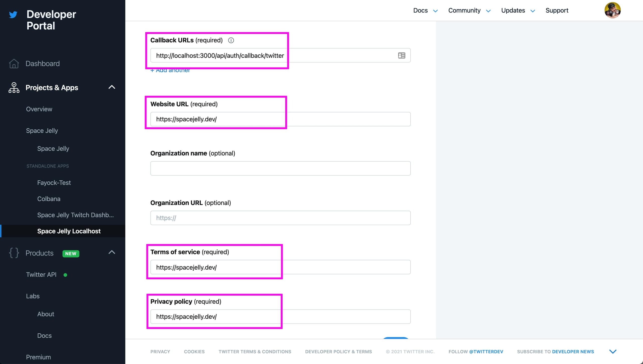
Task: Click the NEW badge next to Products
Action: pyautogui.click(x=71, y=253)
